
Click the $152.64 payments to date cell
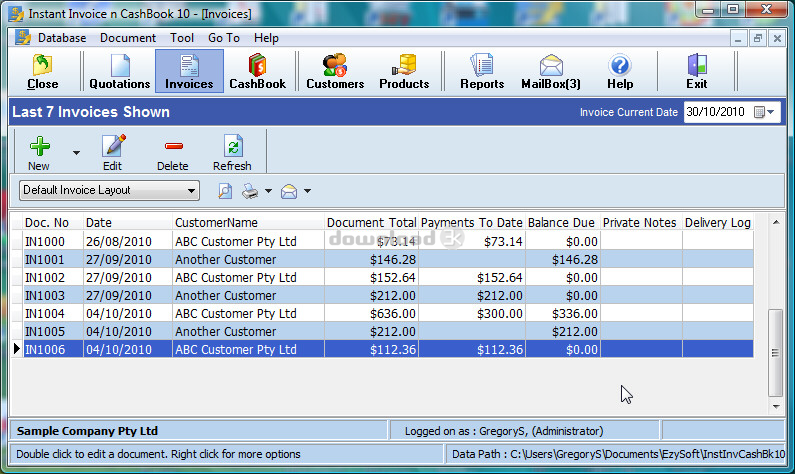pos(472,277)
